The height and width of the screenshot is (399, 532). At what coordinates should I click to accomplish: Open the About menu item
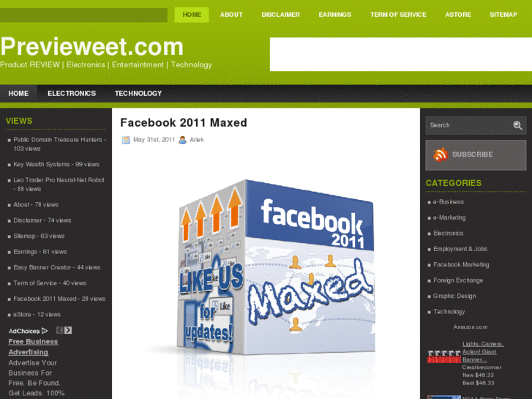point(231,15)
